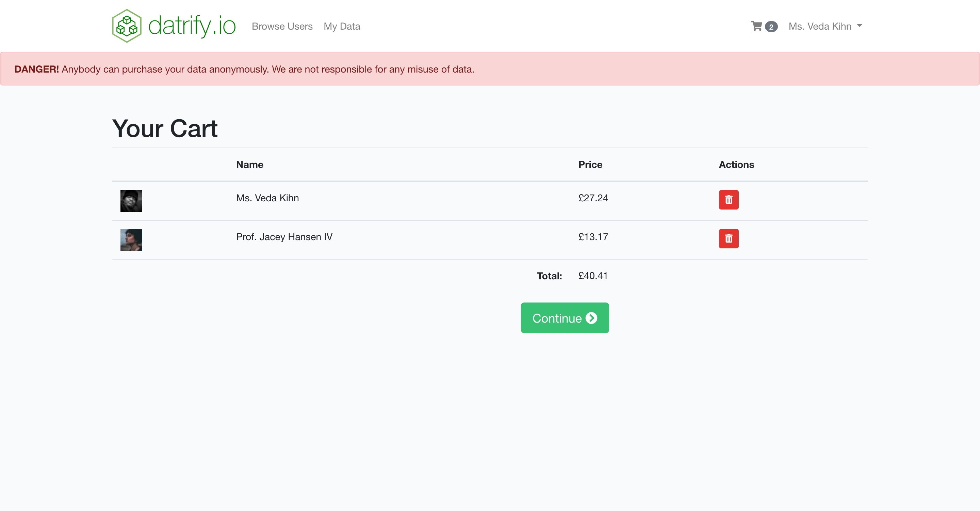Click the Actions column header
The image size is (980, 511).
click(736, 165)
